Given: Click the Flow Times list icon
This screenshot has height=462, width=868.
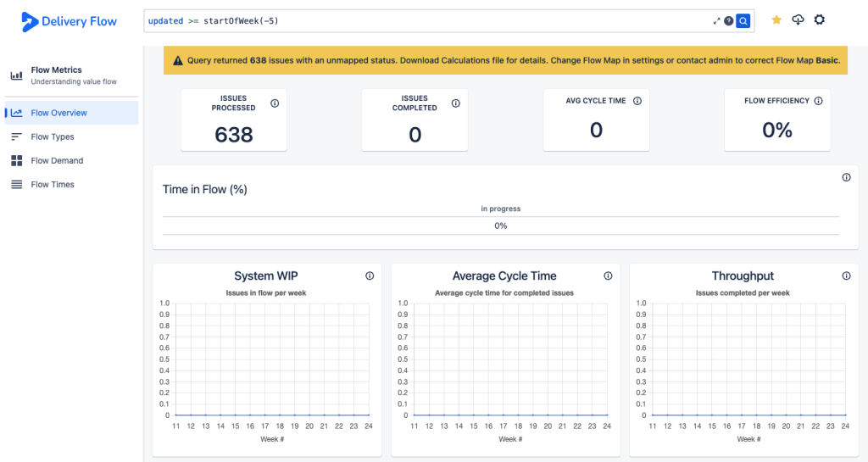Looking at the screenshot, I should [17, 184].
